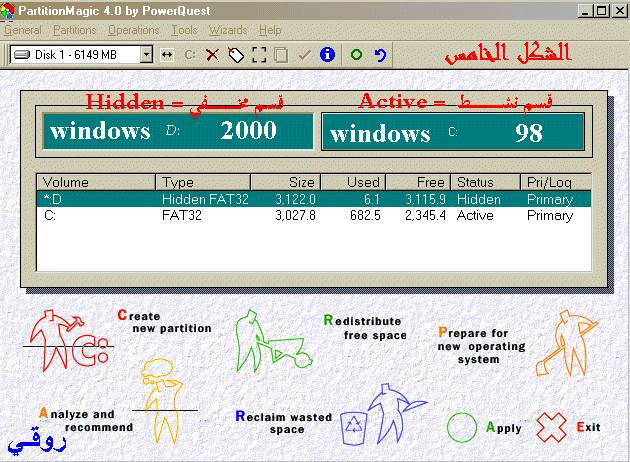Click the PartitionMagic title bar app icon
Screen dimensions: 630x462
pyautogui.click(x=8, y=10)
